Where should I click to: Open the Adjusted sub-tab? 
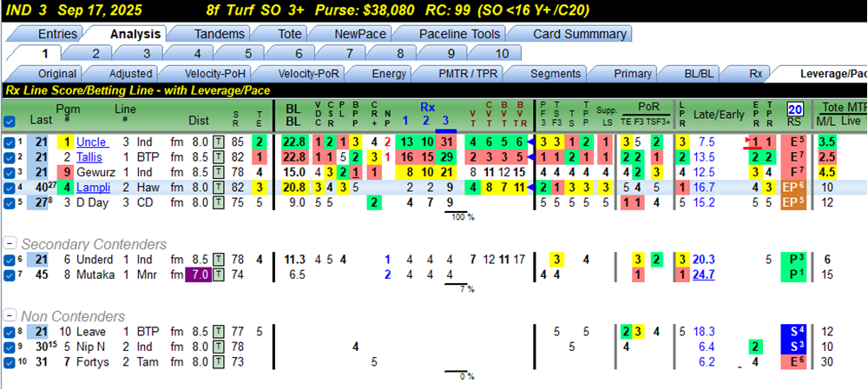coord(130,73)
